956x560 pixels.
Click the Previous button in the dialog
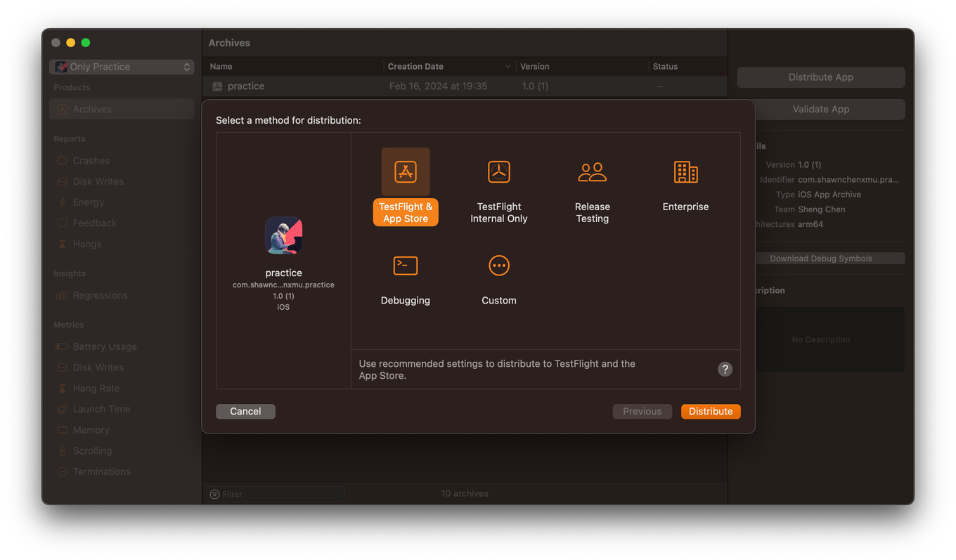[x=642, y=412]
